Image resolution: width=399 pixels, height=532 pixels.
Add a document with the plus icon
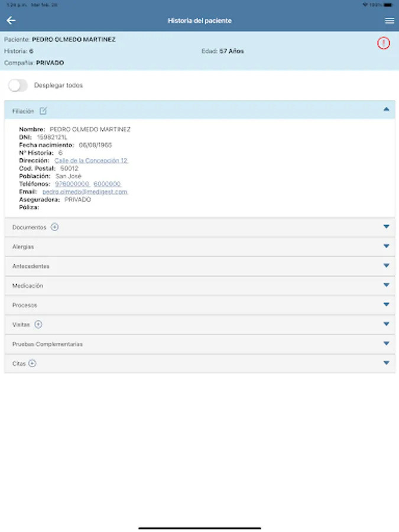pyautogui.click(x=54, y=227)
